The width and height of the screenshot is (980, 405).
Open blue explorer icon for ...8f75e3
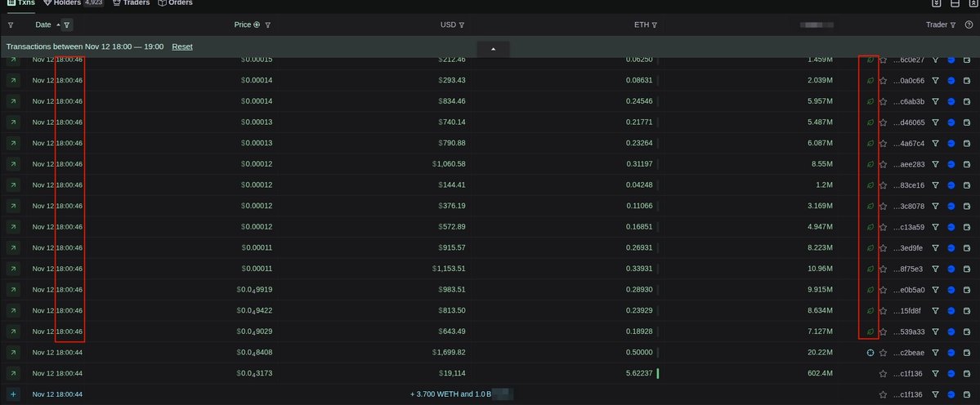pos(951,269)
